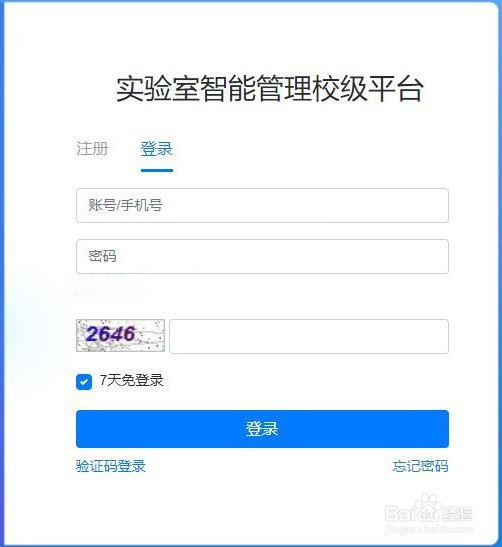Viewport: 502px width, 547px height.
Task: Click the captcha code input box
Action: click(309, 336)
